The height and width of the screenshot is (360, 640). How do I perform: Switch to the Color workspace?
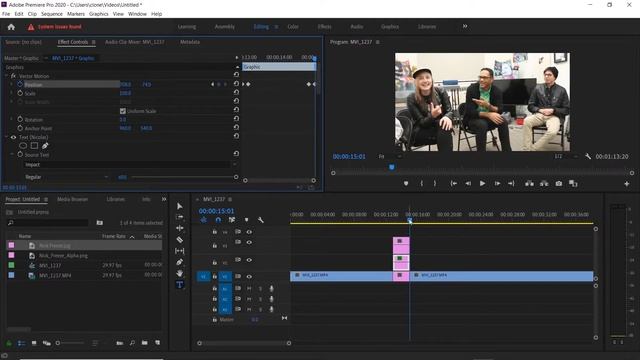(293, 27)
